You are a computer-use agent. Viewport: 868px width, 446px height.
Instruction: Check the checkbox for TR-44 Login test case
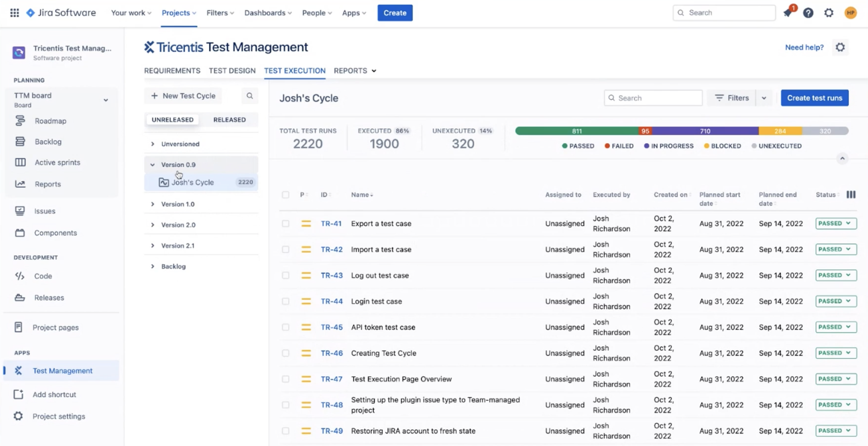pos(286,301)
